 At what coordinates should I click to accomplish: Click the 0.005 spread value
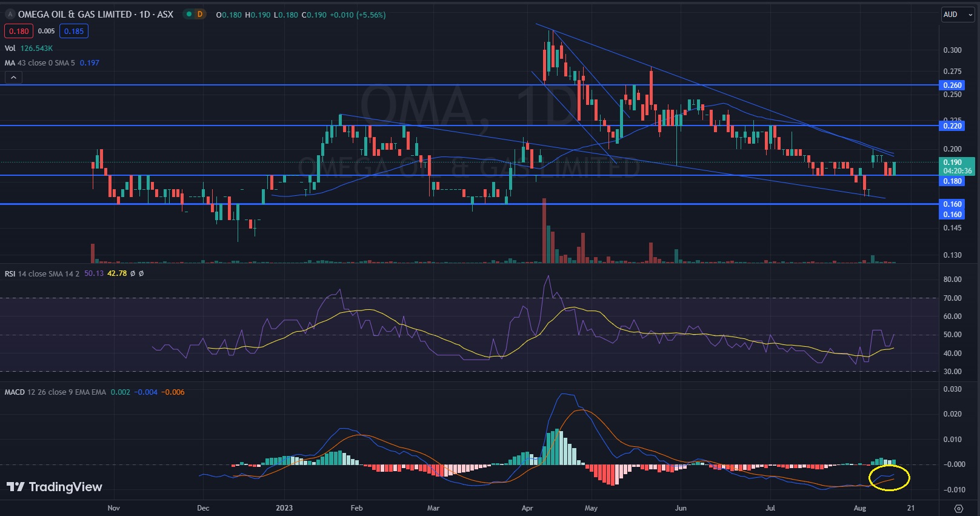coord(47,31)
